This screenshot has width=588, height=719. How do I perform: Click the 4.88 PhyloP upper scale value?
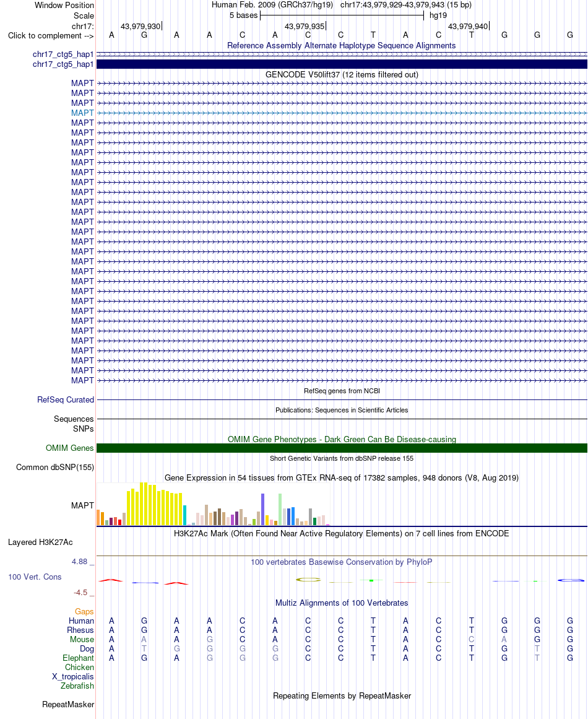pos(79,562)
